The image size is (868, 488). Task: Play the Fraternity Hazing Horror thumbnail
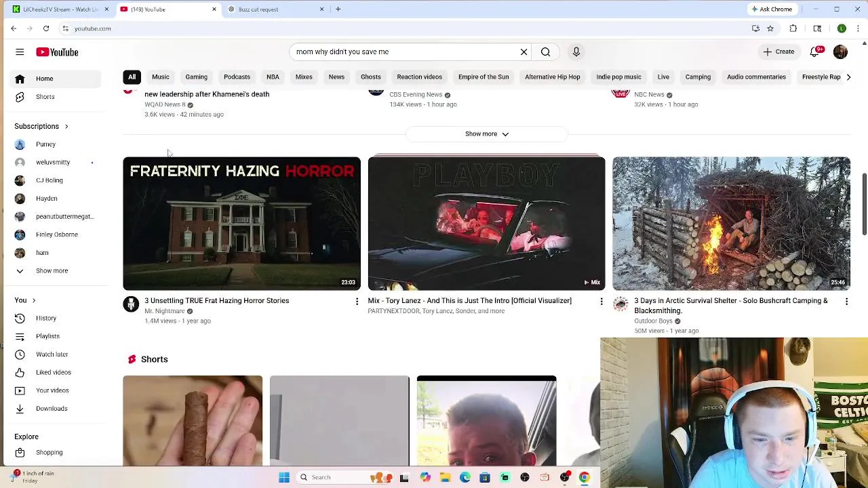[x=241, y=224]
